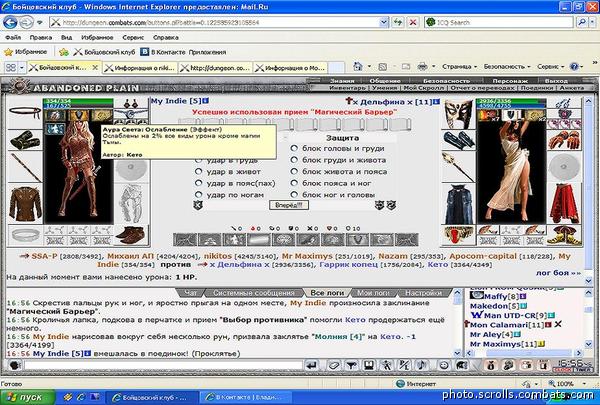Click the chat log scrollbar down arrow
The height and width of the screenshot is (405, 600).
click(457, 353)
